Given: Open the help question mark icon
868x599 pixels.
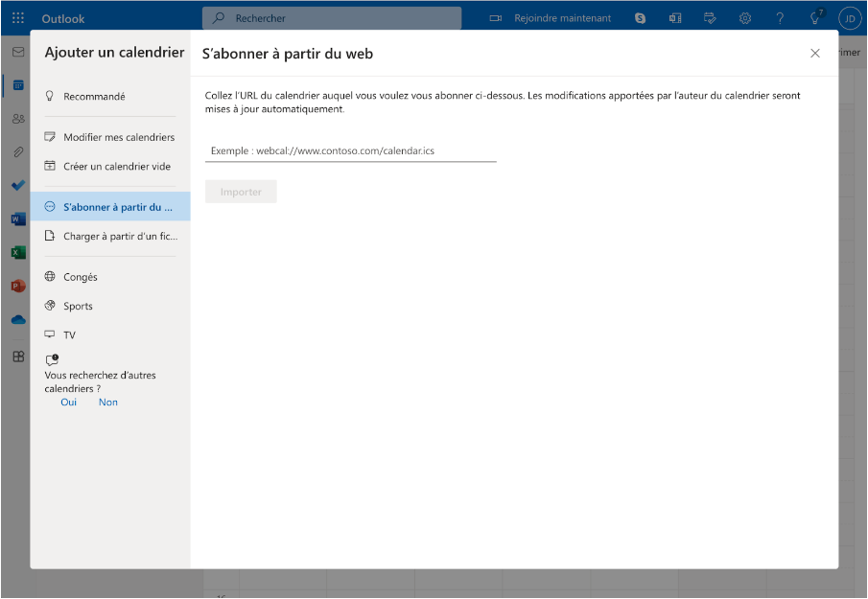Looking at the screenshot, I should click(780, 18).
